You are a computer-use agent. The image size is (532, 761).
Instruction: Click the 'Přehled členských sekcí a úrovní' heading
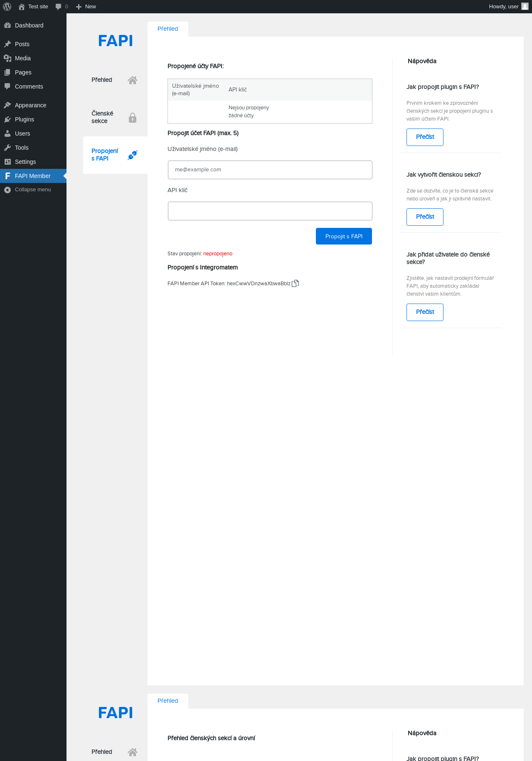tap(211, 738)
